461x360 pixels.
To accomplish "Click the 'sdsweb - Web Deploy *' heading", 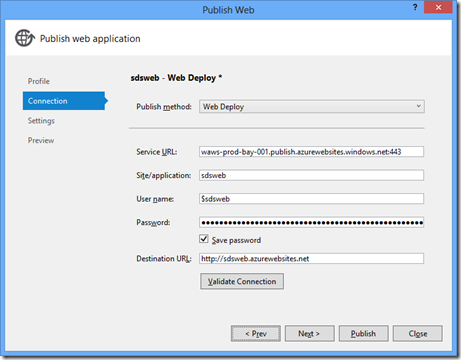I will pos(176,78).
